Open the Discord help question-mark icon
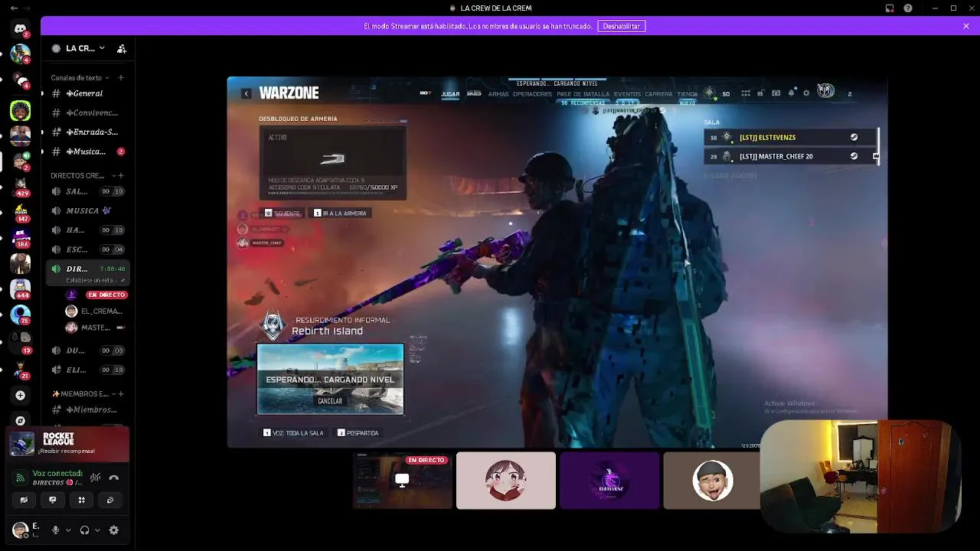The width and height of the screenshot is (980, 551). click(908, 8)
